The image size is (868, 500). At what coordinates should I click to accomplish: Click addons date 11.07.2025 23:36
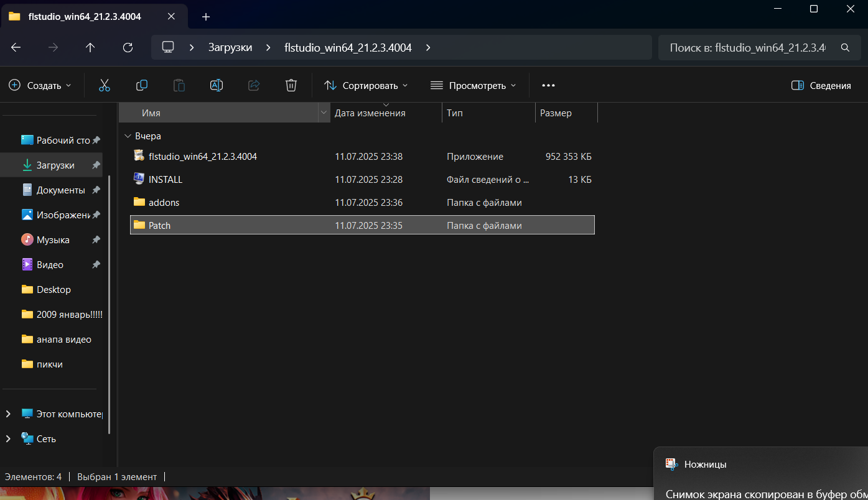[368, 203]
